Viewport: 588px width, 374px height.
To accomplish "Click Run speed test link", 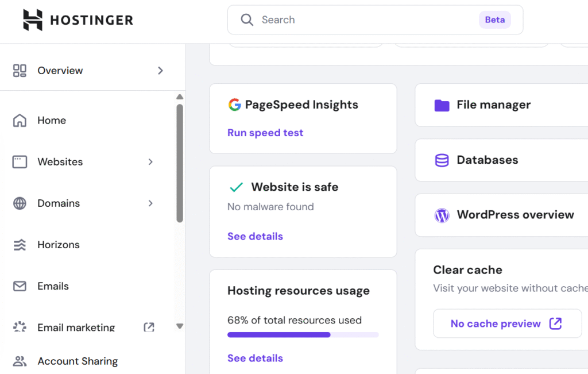I will click(x=265, y=133).
